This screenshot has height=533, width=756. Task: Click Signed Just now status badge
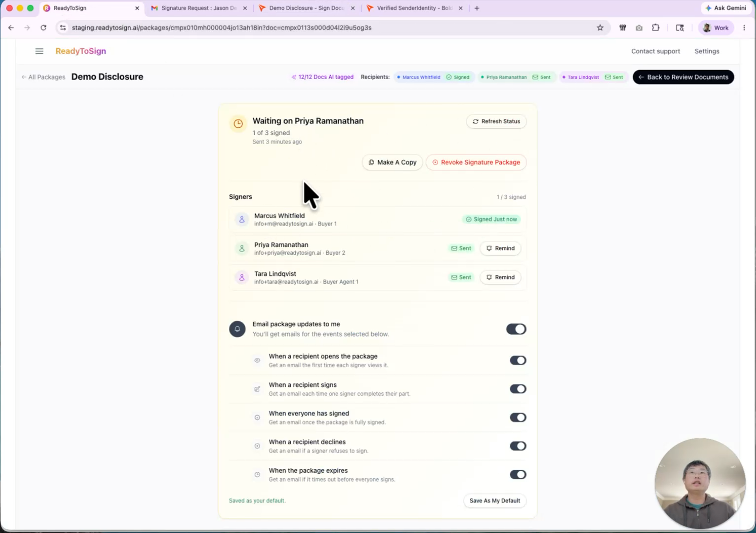(491, 219)
